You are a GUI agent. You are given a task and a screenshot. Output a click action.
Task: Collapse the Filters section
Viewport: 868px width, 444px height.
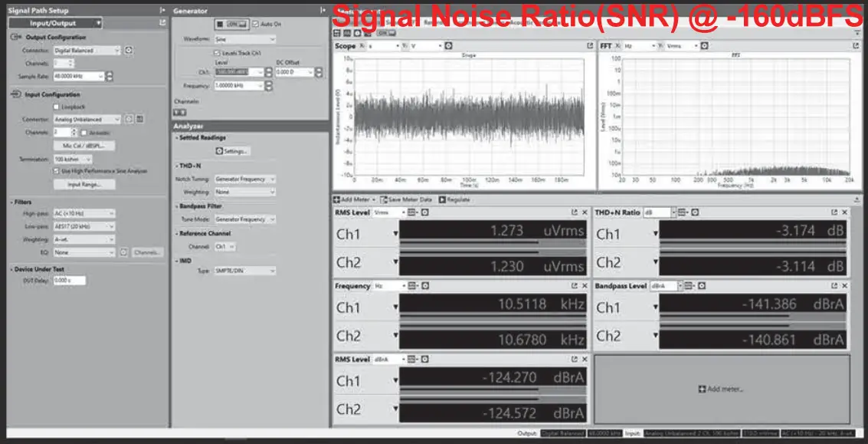(x=11, y=202)
